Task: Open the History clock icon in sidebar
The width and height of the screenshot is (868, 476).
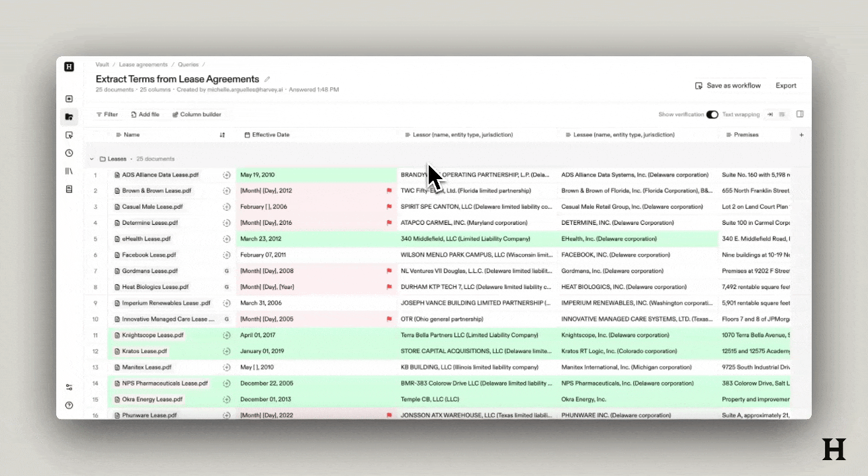Action: coord(69,153)
